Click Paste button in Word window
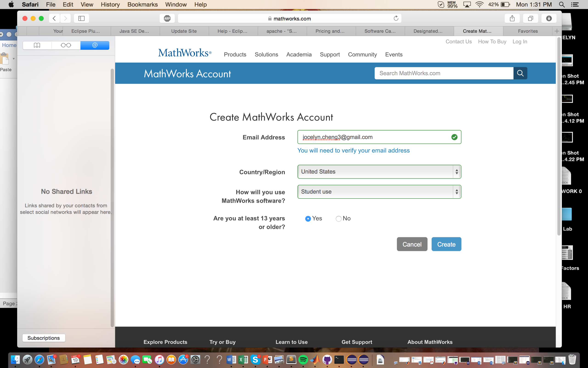The image size is (588, 368). click(5, 62)
